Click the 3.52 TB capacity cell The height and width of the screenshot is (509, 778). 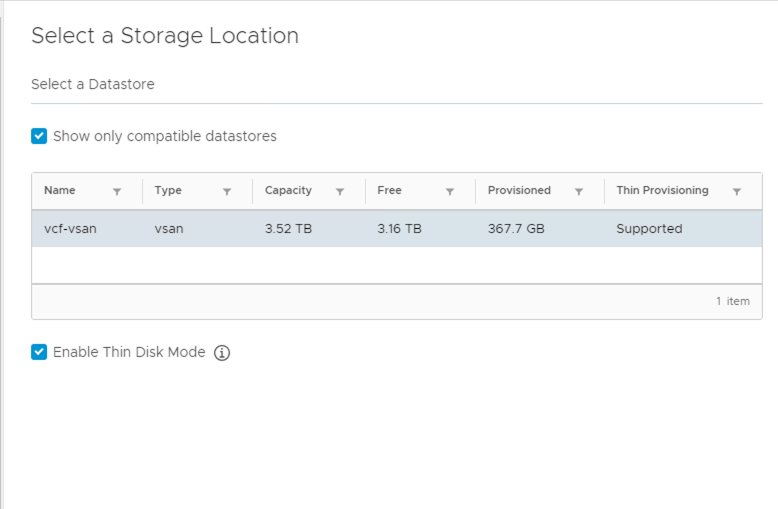(x=288, y=229)
